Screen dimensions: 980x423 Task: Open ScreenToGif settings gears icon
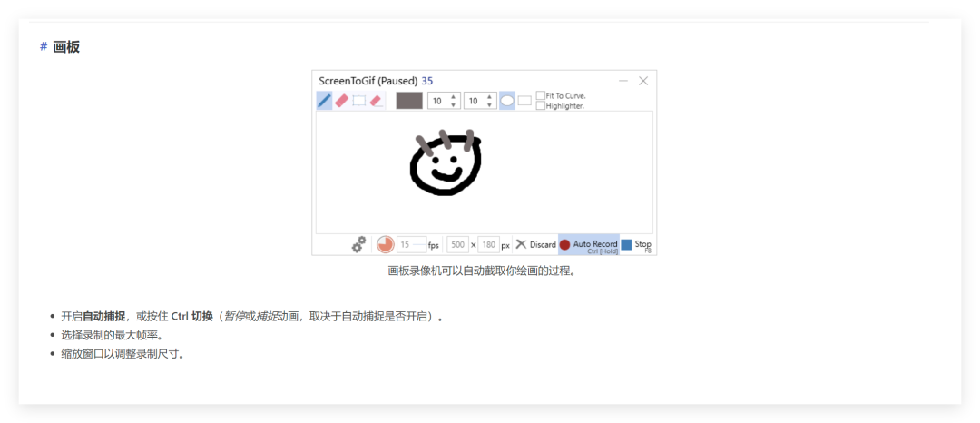[x=358, y=244]
